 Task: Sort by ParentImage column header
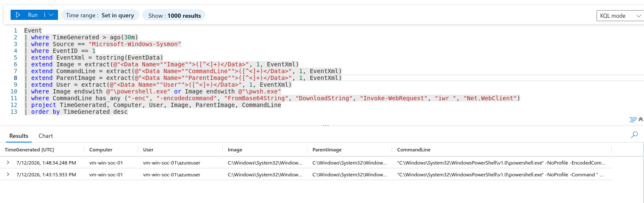[327, 150]
